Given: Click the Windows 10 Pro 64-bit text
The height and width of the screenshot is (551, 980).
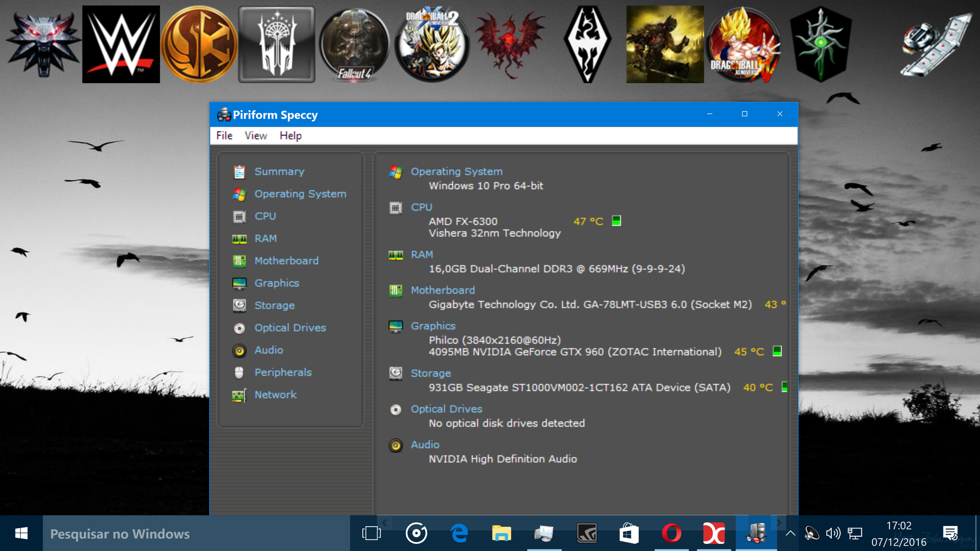Looking at the screenshot, I should click(486, 186).
